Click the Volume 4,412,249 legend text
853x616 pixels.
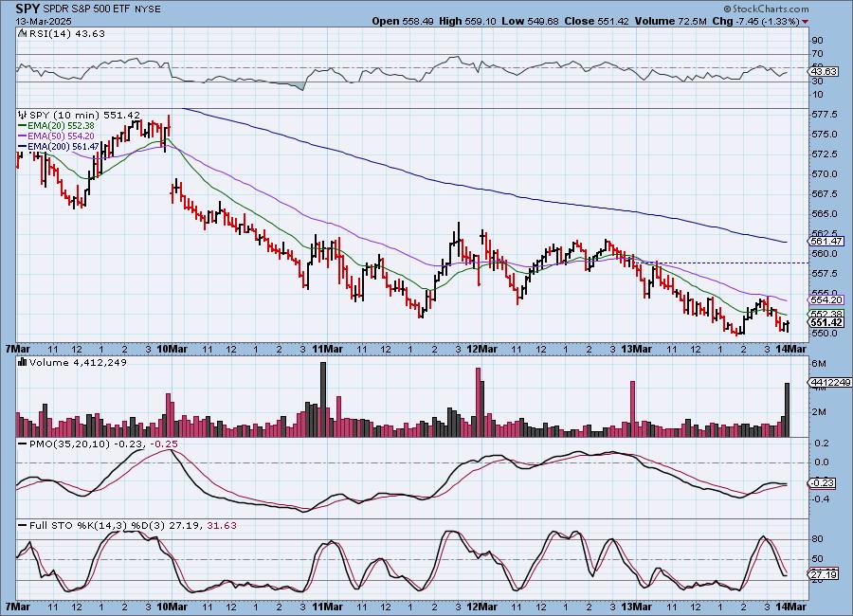click(78, 362)
